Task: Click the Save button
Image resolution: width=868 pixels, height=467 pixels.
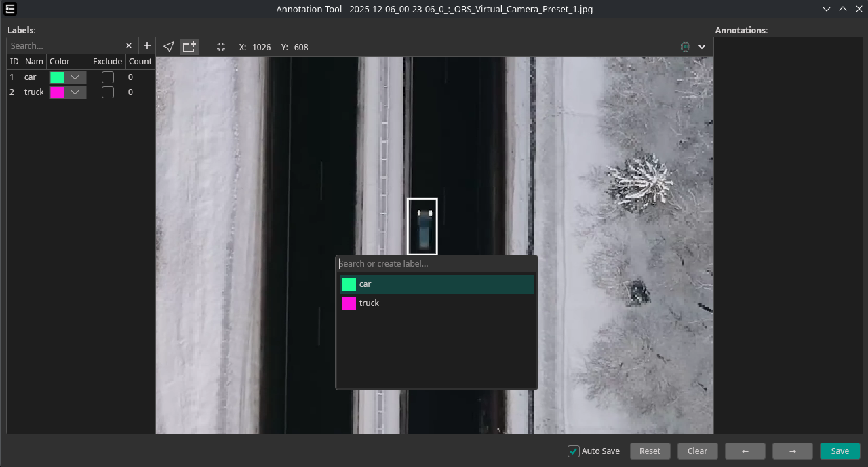Action: [x=840, y=451]
